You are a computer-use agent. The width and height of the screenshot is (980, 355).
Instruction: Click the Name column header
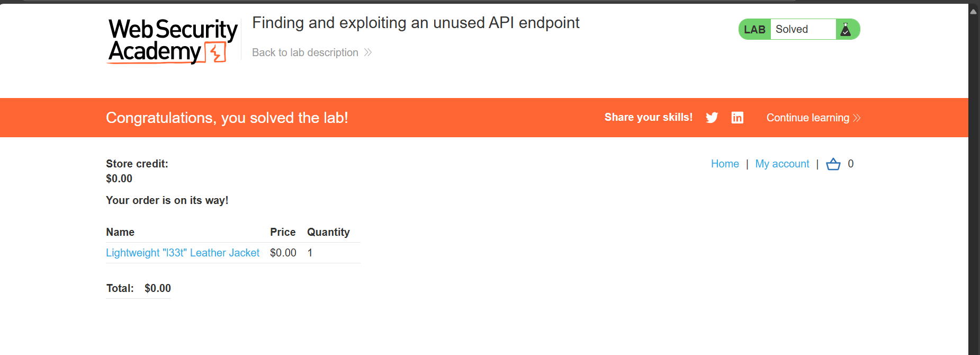coord(120,232)
